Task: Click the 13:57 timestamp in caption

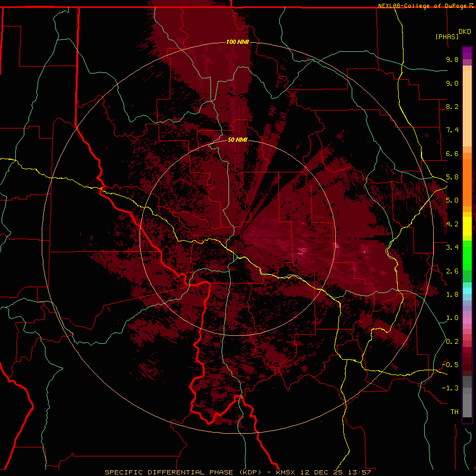Action: coord(360,472)
